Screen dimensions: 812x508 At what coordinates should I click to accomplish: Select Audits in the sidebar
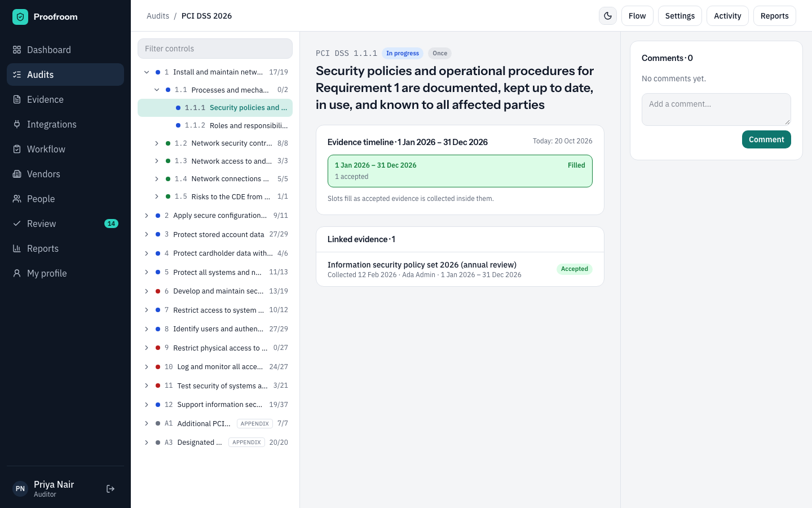65,75
